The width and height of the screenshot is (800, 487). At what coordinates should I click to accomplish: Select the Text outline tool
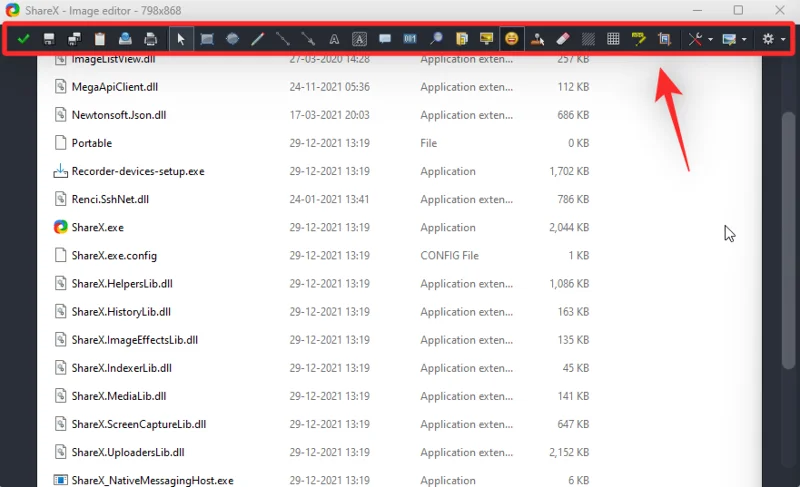click(x=334, y=39)
